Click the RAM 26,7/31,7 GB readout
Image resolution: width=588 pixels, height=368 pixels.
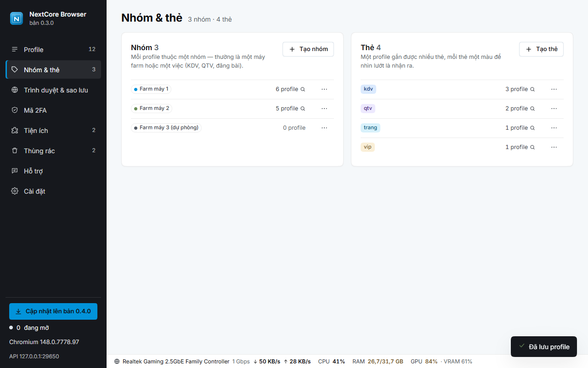[x=378, y=362]
